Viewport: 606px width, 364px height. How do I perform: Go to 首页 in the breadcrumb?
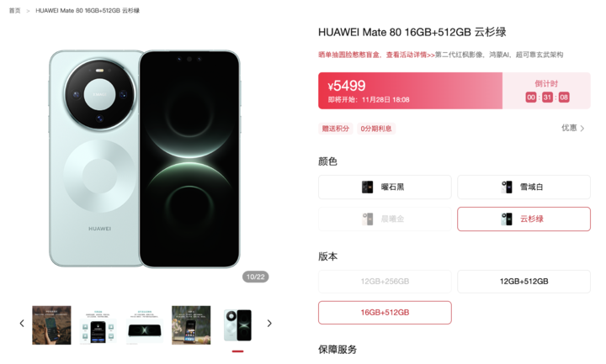(x=14, y=11)
